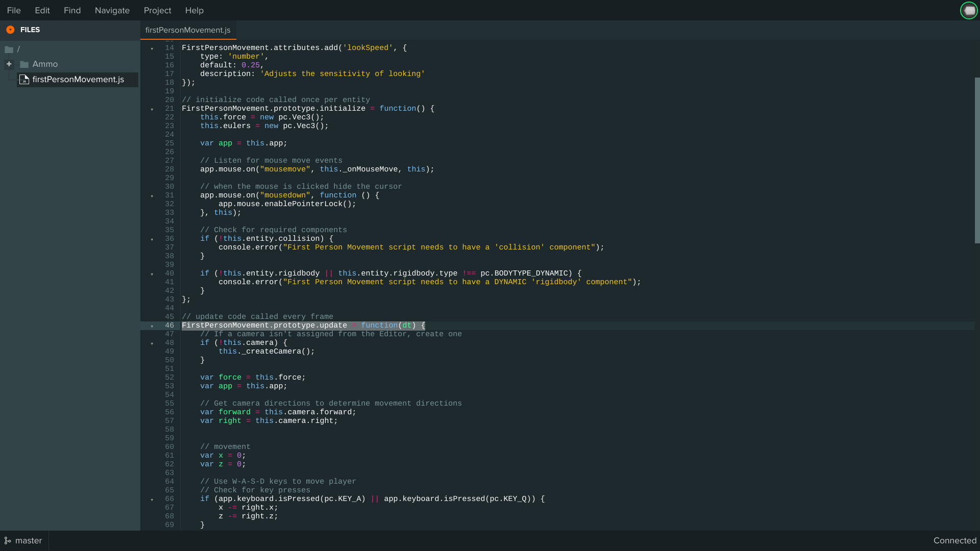This screenshot has height=551, width=980.
Task: Open the Navigate menu
Action: [x=112, y=10]
